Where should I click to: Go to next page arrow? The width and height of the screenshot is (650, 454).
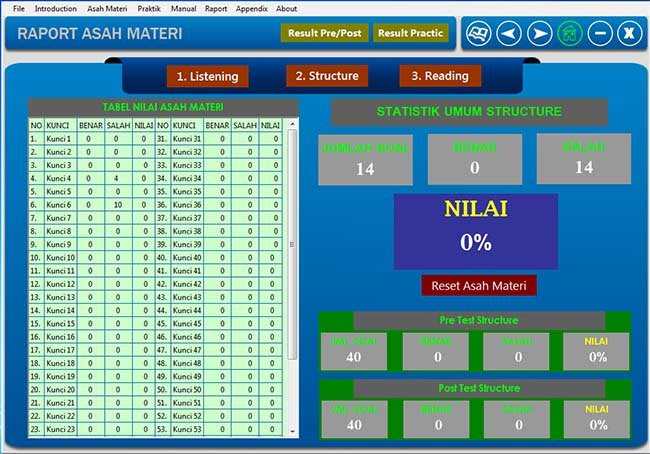pyautogui.click(x=540, y=34)
